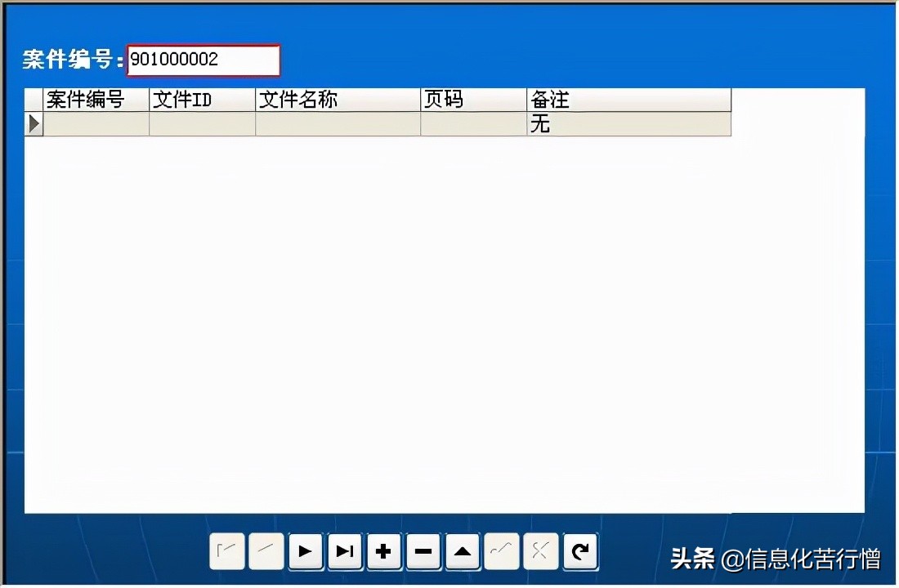Click the 案件编号 input field

(x=203, y=60)
